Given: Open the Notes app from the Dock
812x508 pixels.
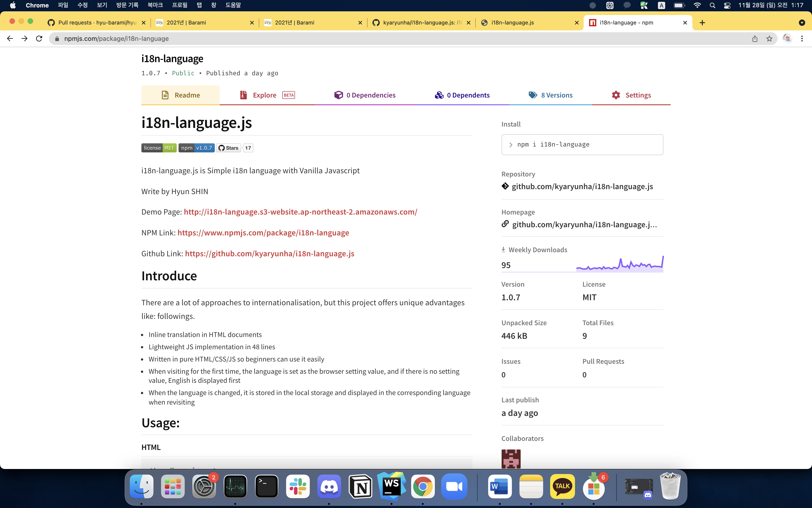Looking at the screenshot, I should tap(531, 486).
